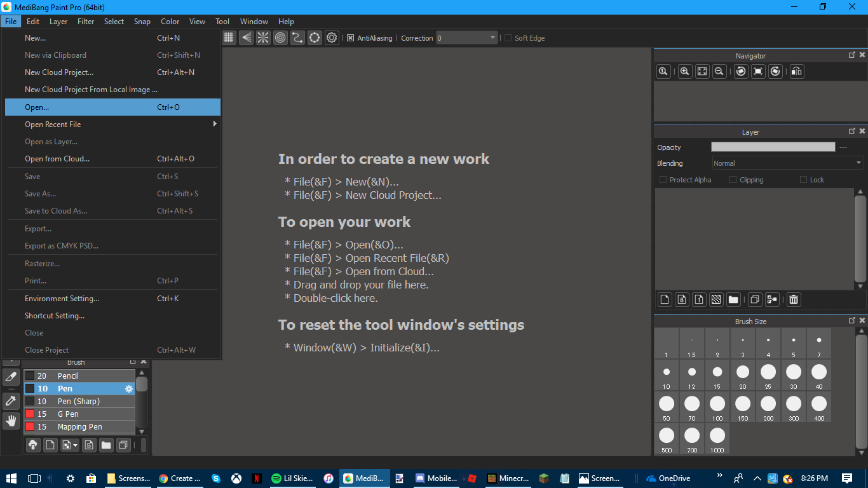Screen dimensions: 868x488
Task: Choose New Cloud Project From Local Image
Action: coord(112,90)
